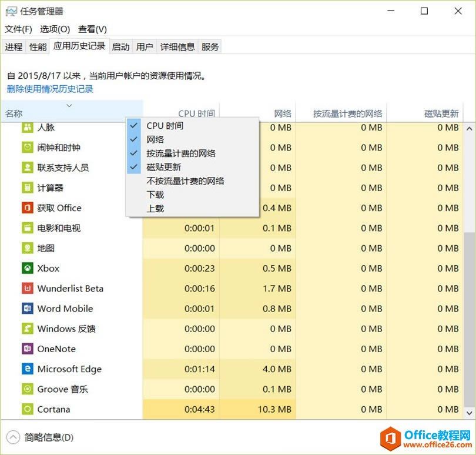The height and width of the screenshot is (455, 476).
Task: Click the Xbox app icon
Action: coord(27,268)
